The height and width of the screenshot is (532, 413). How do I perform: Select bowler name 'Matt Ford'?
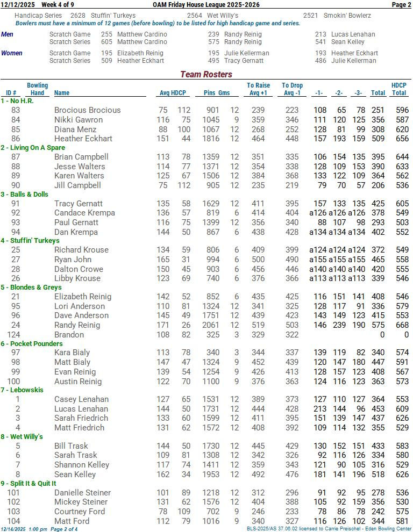click(72, 521)
